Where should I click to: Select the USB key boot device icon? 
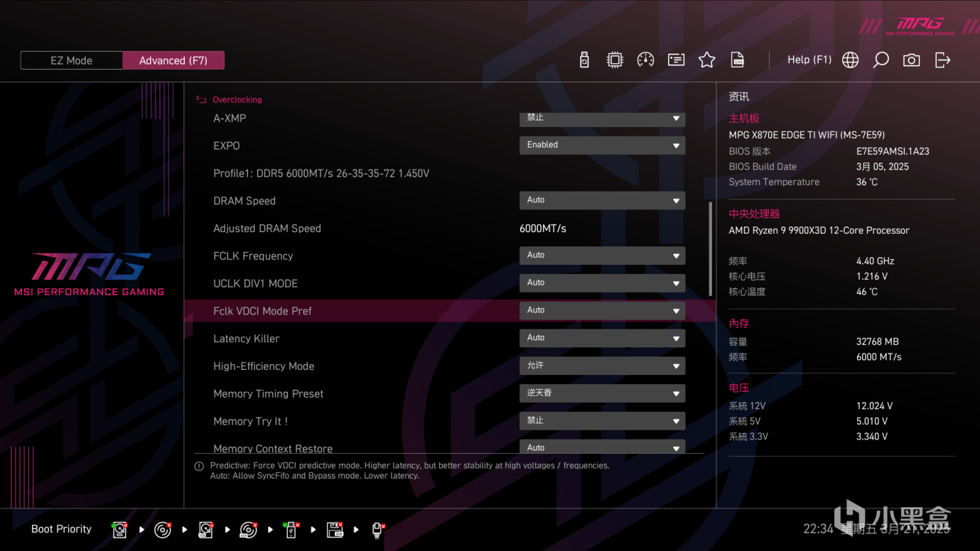pyautogui.click(x=291, y=530)
